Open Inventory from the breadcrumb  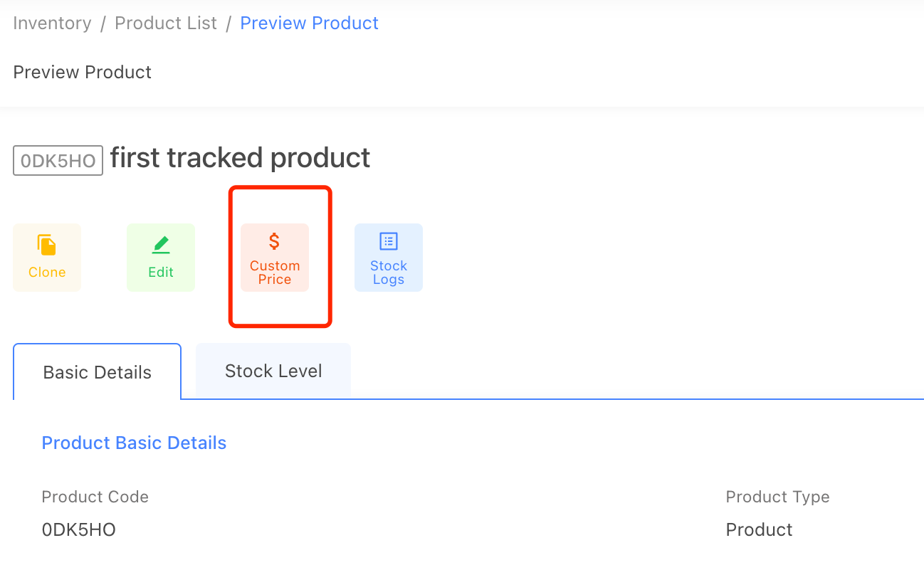[51, 23]
